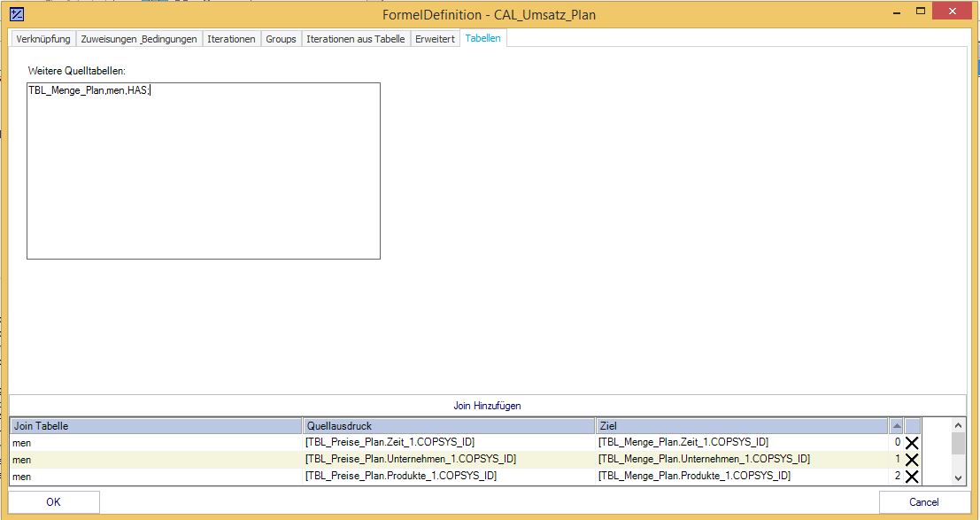Switch to Zuweisungen_Bedingungen tab
Image resolution: width=980 pixels, height=520 pixels.
[139, 39]
